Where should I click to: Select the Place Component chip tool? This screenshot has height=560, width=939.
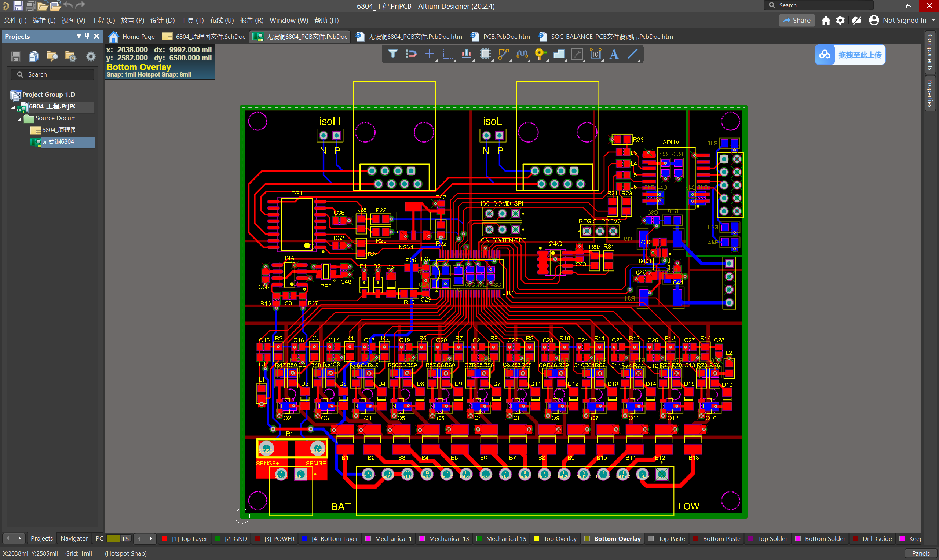pos(485,54)
